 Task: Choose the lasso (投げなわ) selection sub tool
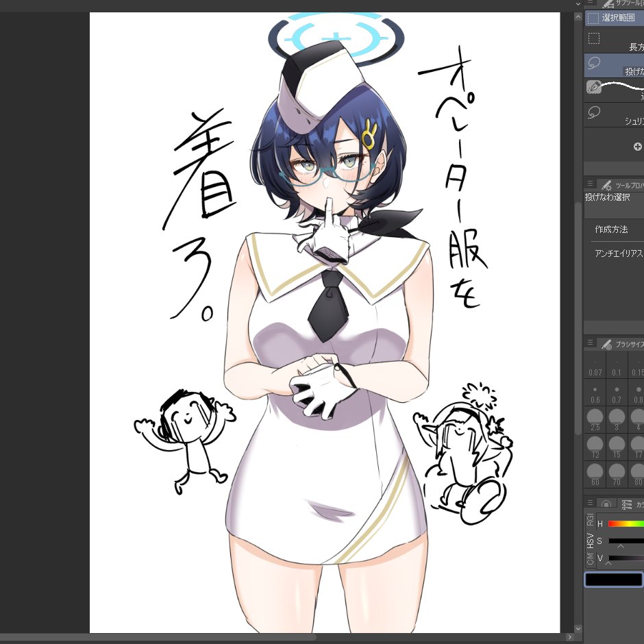(614, 66)
